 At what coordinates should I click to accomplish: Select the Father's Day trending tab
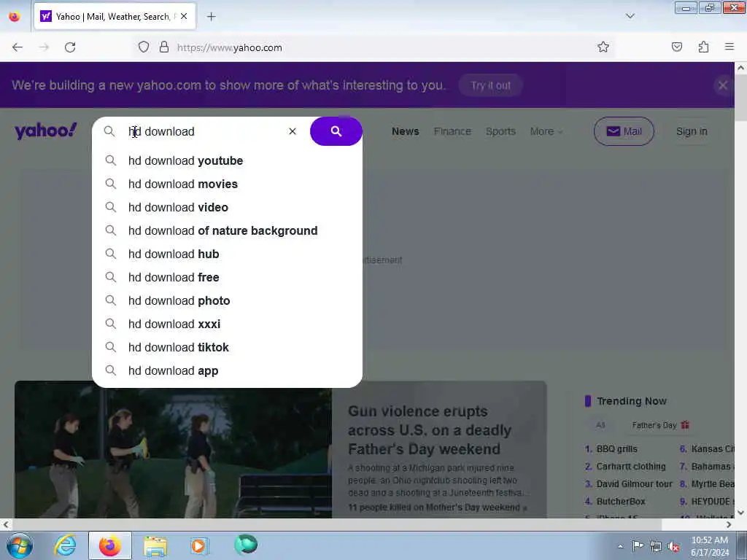[660, 425]
